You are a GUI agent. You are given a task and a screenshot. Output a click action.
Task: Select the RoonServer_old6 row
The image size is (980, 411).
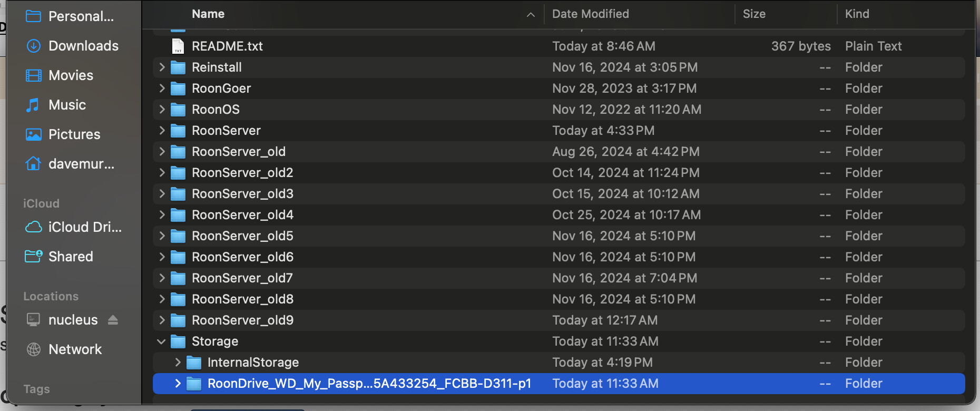click(x=558, y=257)
